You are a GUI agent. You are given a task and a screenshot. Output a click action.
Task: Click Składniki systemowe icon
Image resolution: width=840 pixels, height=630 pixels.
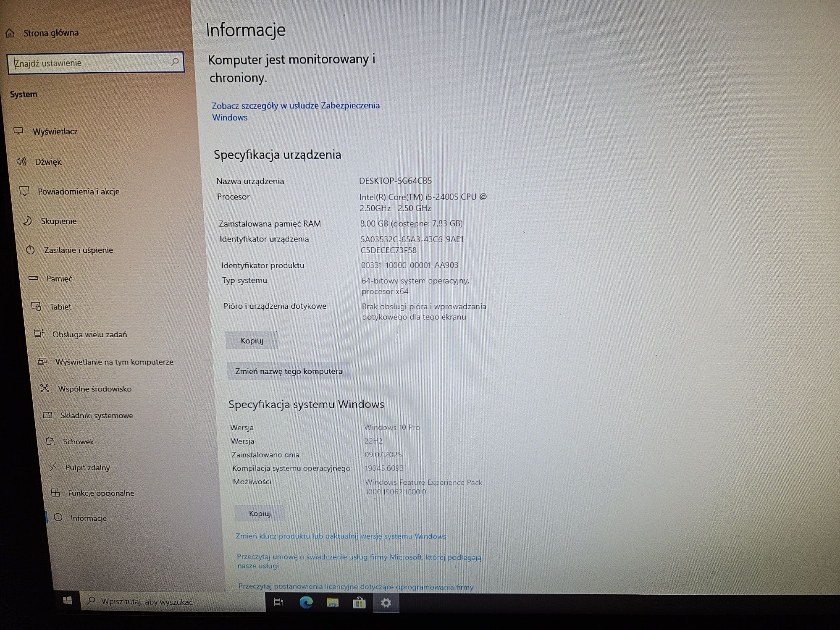47,415
